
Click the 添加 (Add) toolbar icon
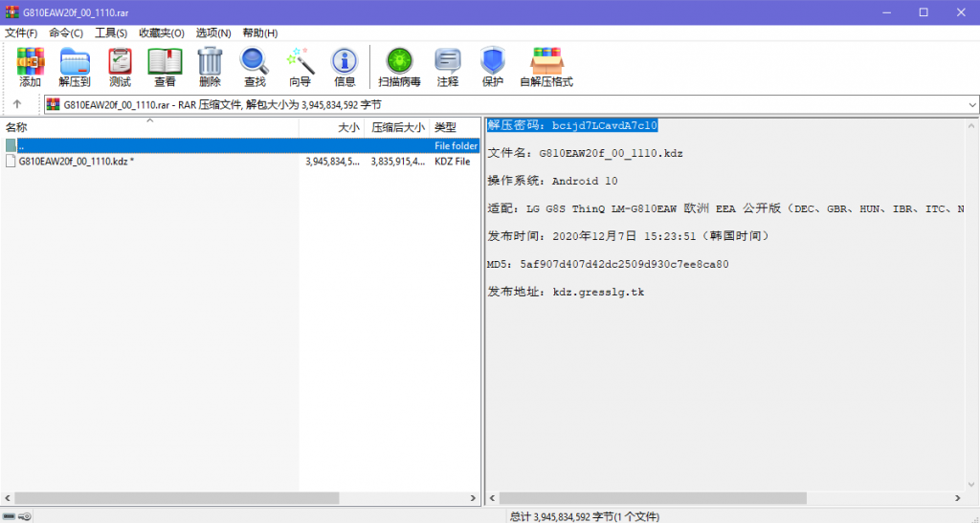pos(30,67)
